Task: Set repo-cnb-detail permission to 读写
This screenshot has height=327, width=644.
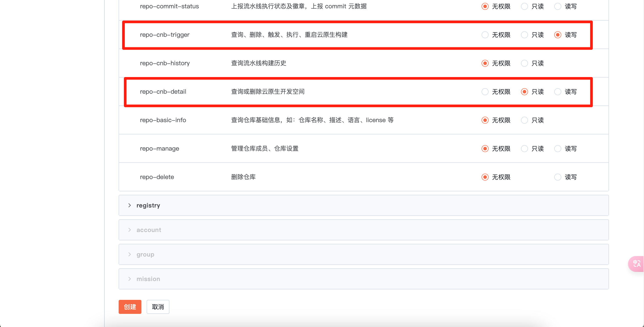Action: [x=557, y=92]
